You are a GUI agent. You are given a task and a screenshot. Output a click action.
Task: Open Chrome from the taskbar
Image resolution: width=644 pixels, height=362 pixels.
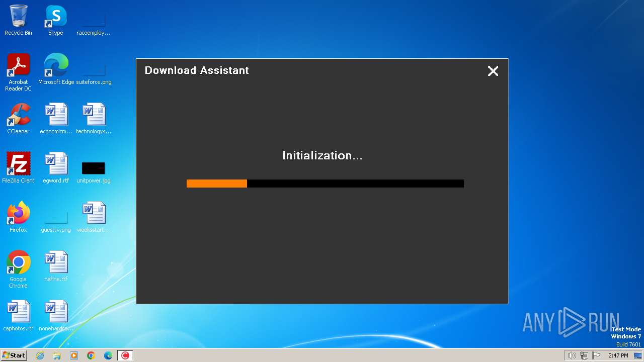[x=91, y=355]
